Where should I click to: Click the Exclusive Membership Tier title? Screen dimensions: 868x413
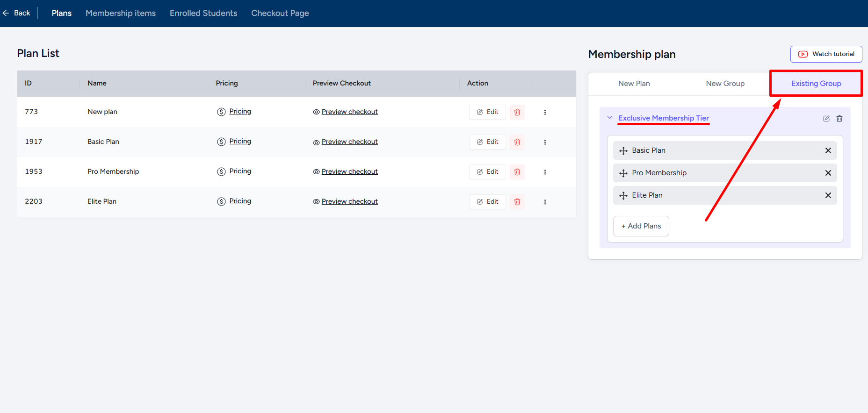(x=664, y=118)
